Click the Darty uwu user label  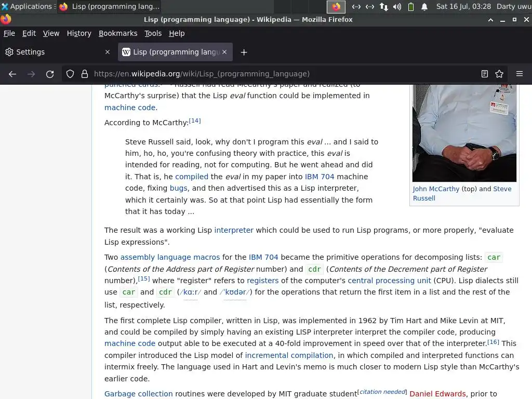tap(514, 6)
